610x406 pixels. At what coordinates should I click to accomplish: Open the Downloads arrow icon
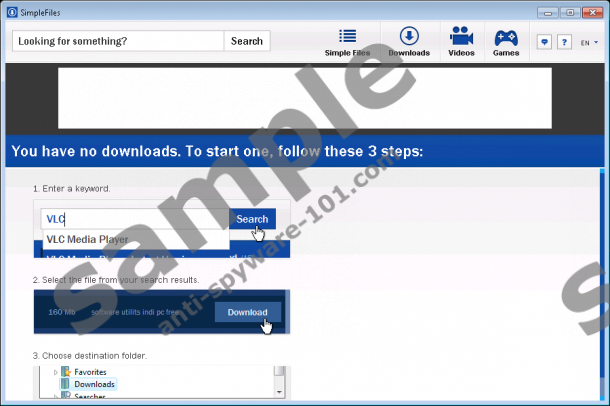408,36
